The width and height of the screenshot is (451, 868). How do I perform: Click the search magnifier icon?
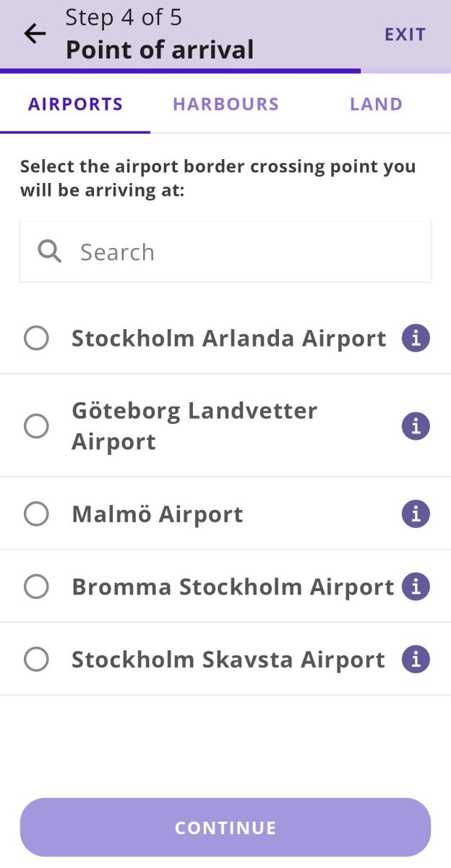pos(49,252)
